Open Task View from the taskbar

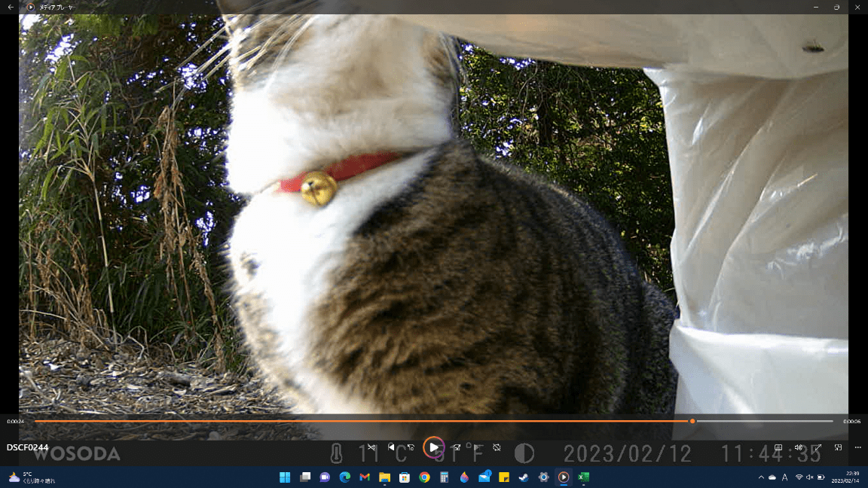[305, 477]
